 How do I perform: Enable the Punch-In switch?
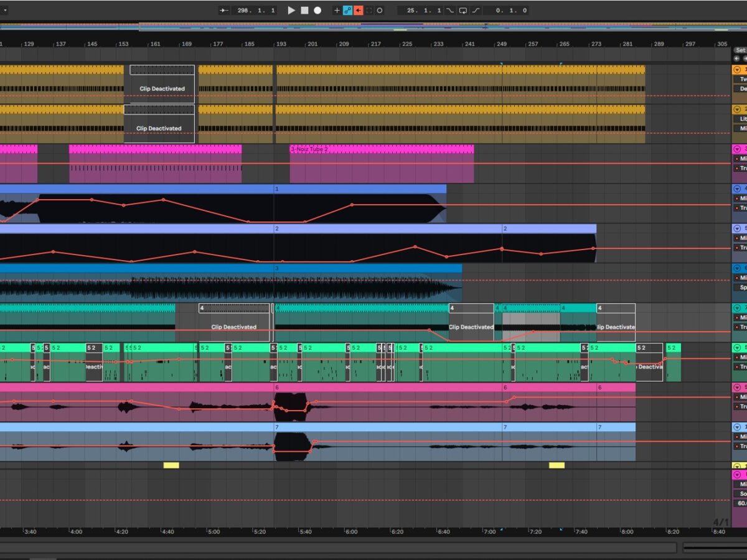click(x=450, y=11)
